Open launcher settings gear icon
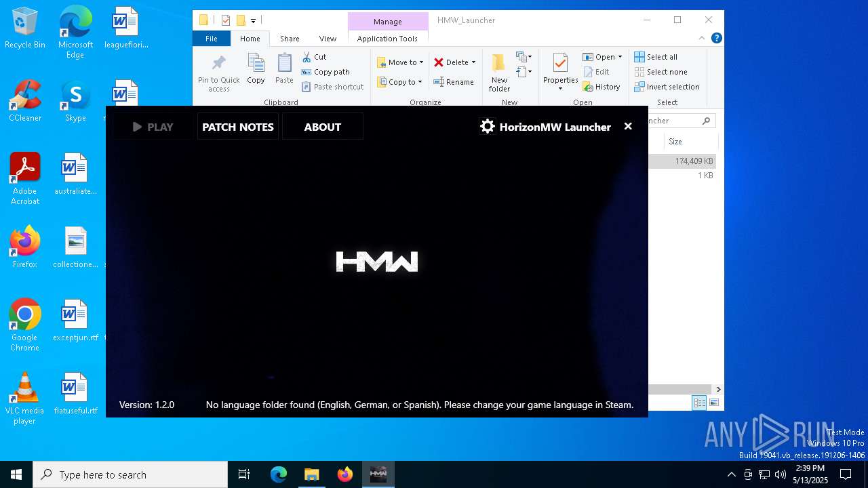The width and height of the screenshot is (868, 488). (x=488, y=127)
